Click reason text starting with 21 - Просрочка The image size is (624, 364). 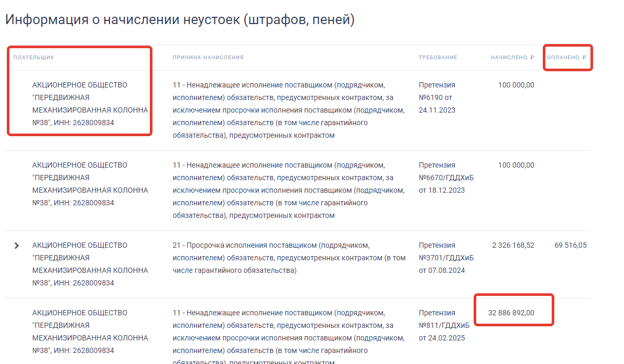(289, 258)
